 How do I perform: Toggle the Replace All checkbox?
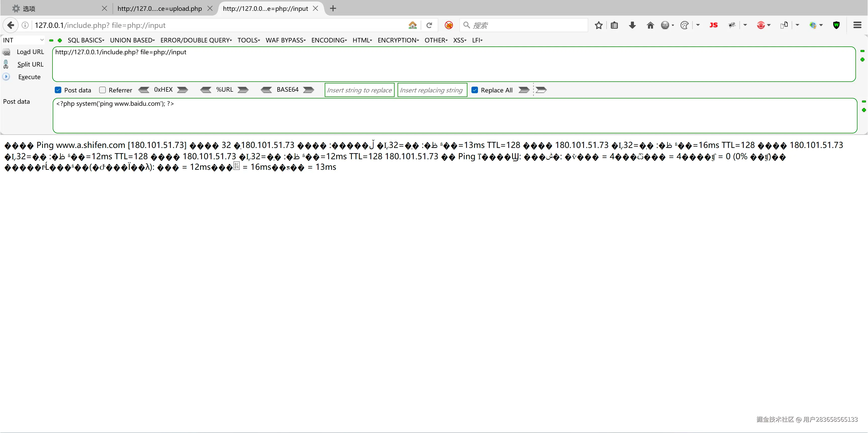point(474,90)
